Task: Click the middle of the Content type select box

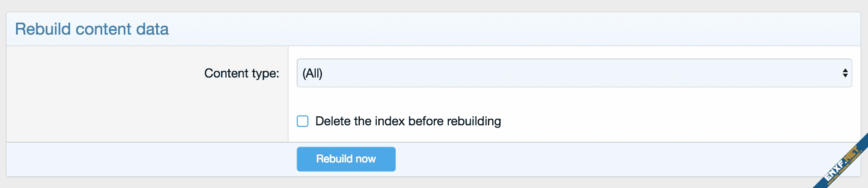Action: tap(574, 73)
